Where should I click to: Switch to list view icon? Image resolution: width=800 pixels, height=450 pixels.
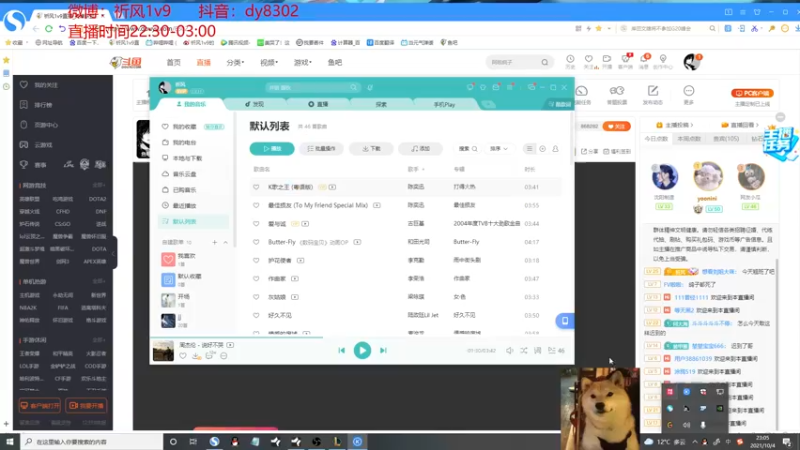click(x=529, y=148)
